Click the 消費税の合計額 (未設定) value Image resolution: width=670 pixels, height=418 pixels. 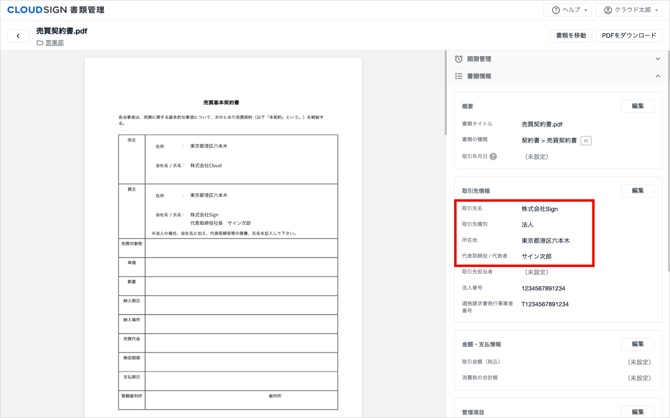pos(639,378)
